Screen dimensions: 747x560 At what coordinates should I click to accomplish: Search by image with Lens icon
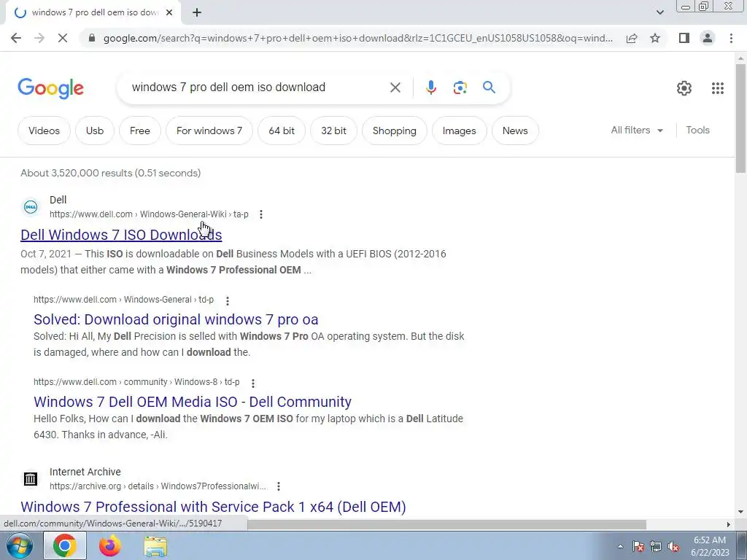tap(460, 87)
